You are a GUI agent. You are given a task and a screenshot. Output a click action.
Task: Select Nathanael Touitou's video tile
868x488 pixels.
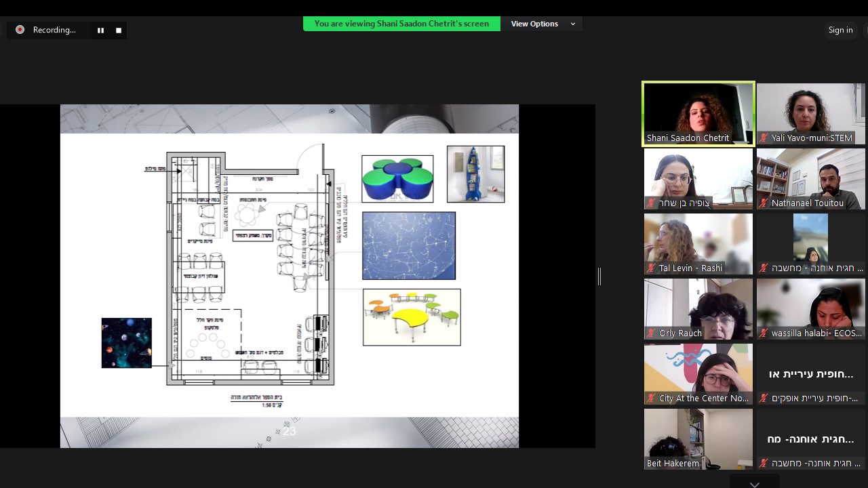pos(810,178)
